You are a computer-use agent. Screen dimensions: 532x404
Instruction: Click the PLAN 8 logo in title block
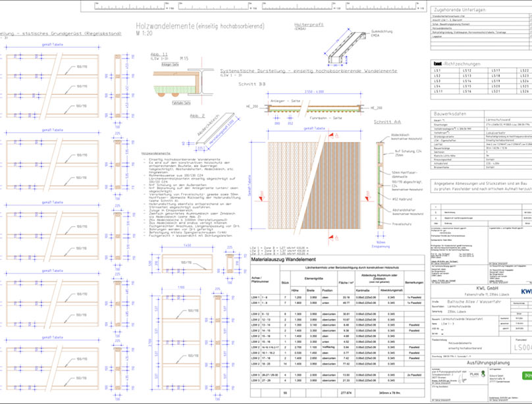coord(475,374)
